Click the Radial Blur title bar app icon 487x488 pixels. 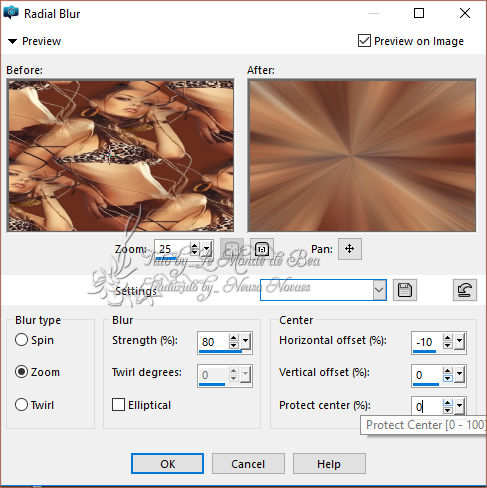[11, 13]
